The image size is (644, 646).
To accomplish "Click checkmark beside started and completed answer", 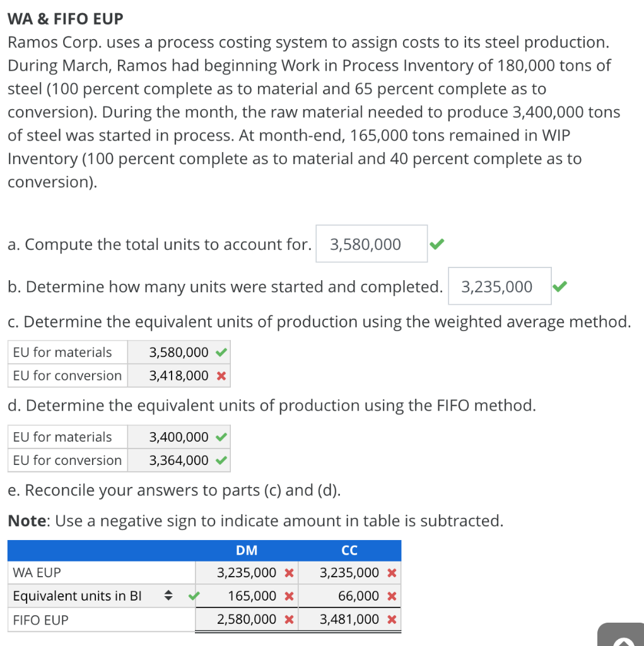I will (559, 286).
